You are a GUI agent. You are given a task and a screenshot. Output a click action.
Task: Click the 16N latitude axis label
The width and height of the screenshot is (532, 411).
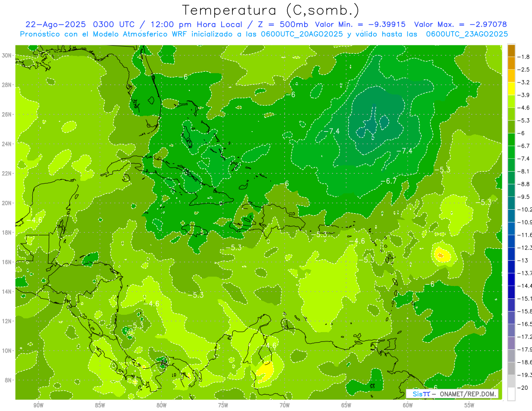pos(8,262)
